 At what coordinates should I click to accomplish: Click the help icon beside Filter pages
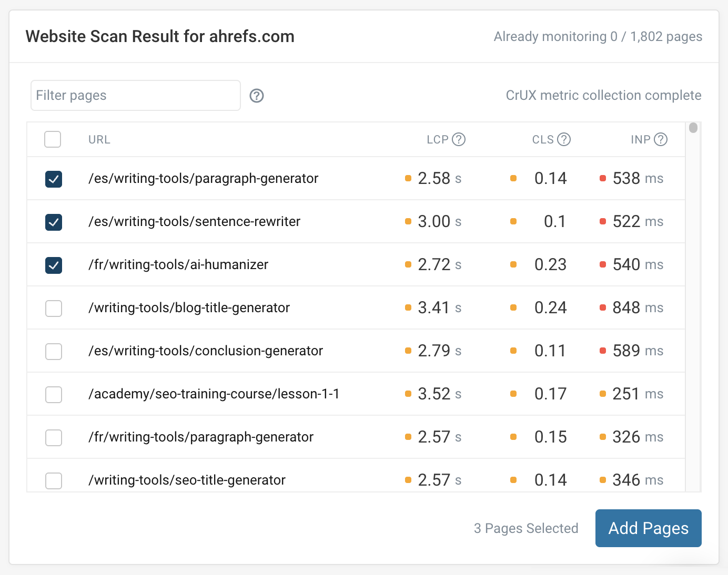(257, 96)
